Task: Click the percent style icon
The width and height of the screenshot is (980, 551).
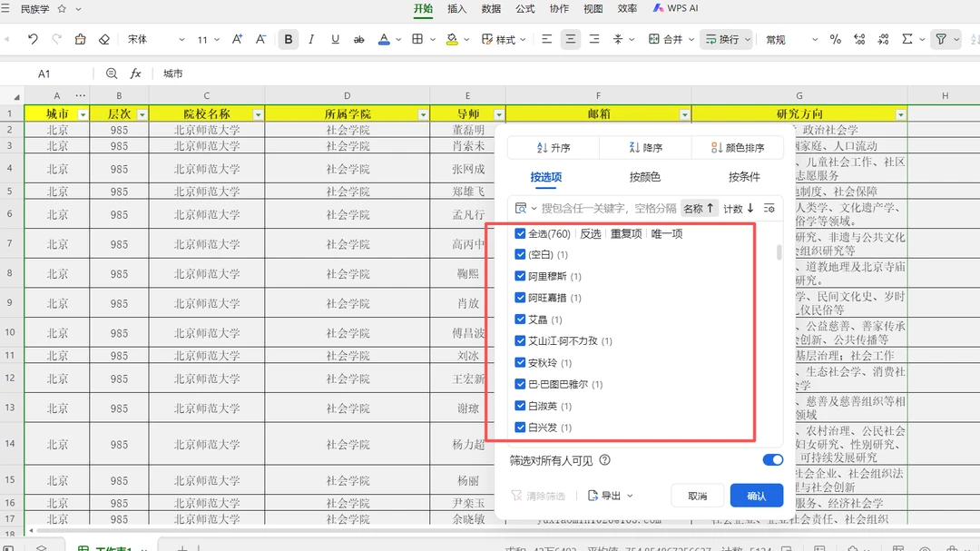Action: pos(835,40)
